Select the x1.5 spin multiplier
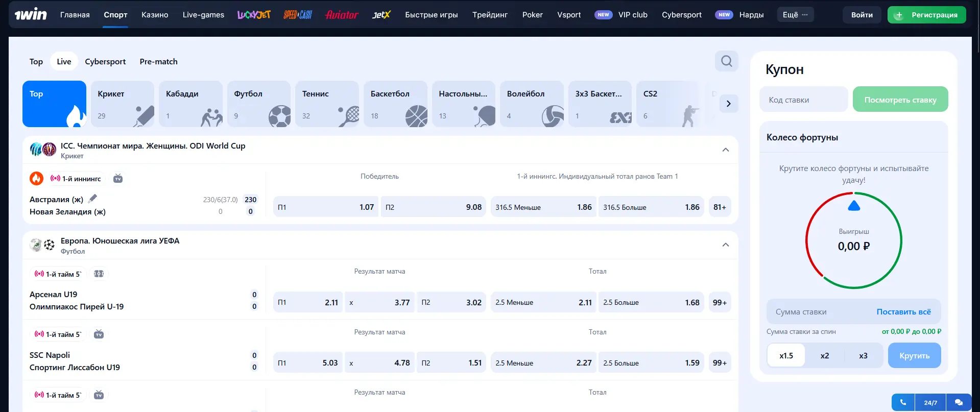 point(786,356)
